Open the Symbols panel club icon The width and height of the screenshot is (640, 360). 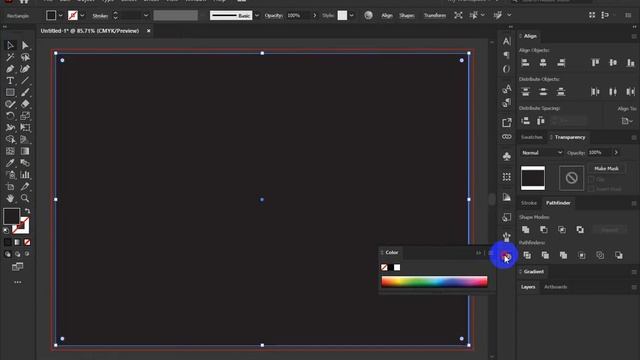507,156
